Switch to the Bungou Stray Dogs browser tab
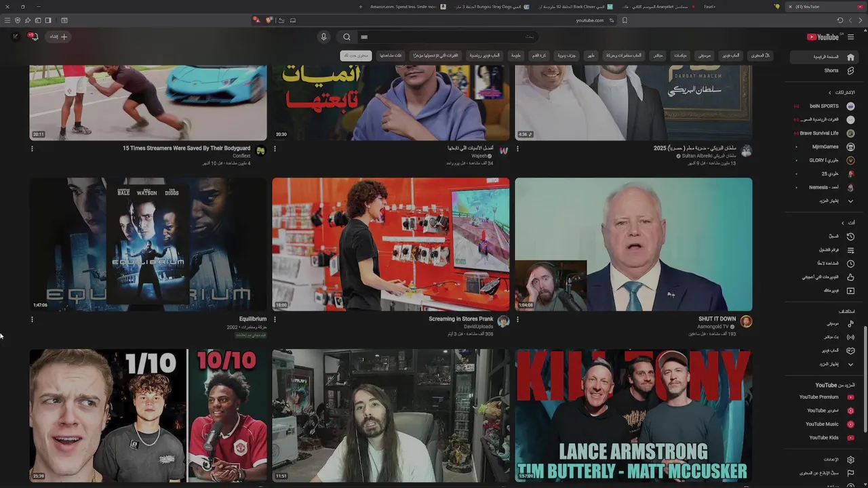The width and height of the screenshot is (868, 488). pos(490,7)
